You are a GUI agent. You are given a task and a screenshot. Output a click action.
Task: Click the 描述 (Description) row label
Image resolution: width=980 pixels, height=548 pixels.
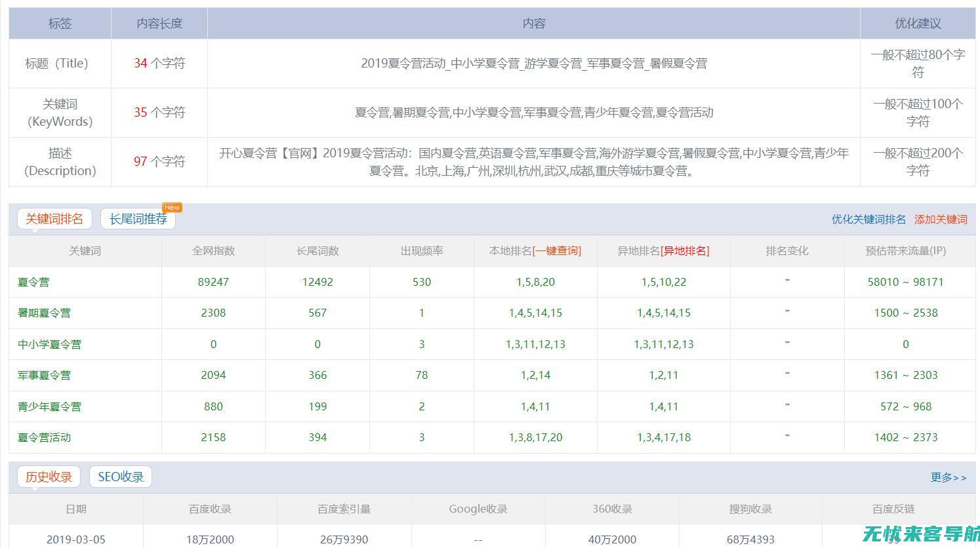[x=60, y=162]
